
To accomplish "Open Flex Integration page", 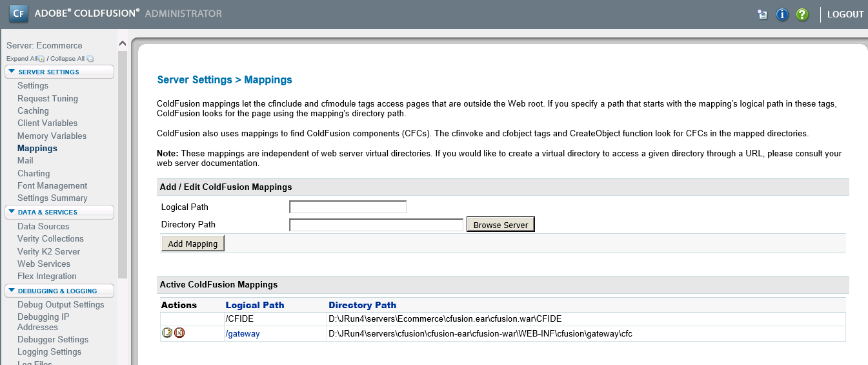I will [47, 276].
